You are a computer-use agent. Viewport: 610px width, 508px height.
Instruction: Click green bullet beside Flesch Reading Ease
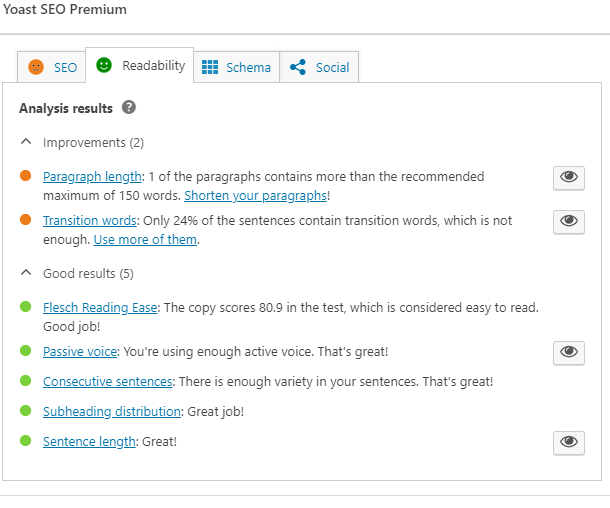[x=26, y=307]
